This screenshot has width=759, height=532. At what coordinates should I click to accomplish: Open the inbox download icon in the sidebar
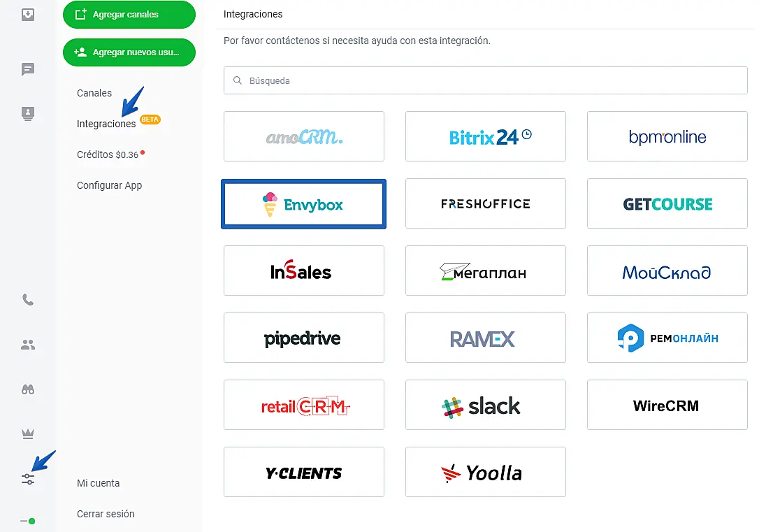[x=28, y=15]
